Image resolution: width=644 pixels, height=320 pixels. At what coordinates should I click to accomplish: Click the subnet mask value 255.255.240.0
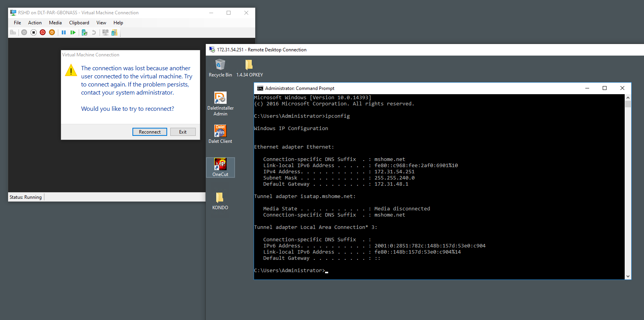[394, 178]
